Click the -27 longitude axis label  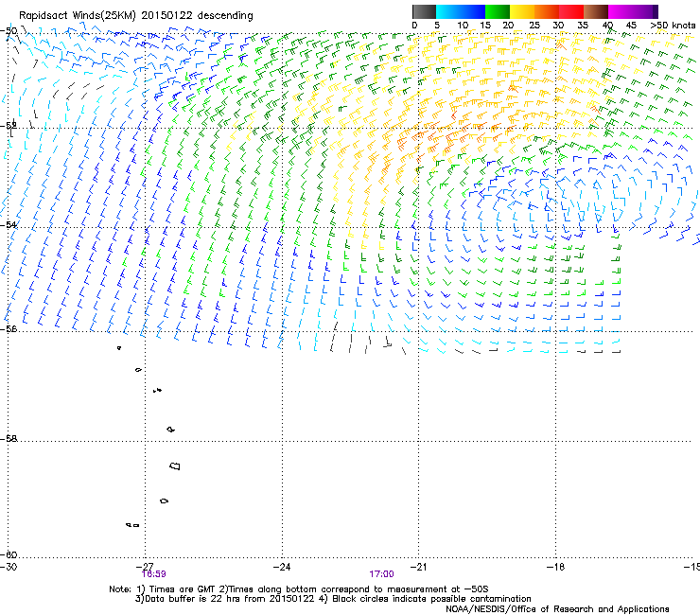(145, 567)
